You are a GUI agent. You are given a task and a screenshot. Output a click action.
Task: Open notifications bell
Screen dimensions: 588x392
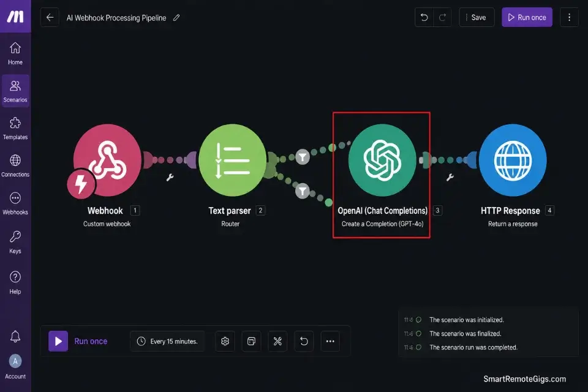[x=15, y=336]
